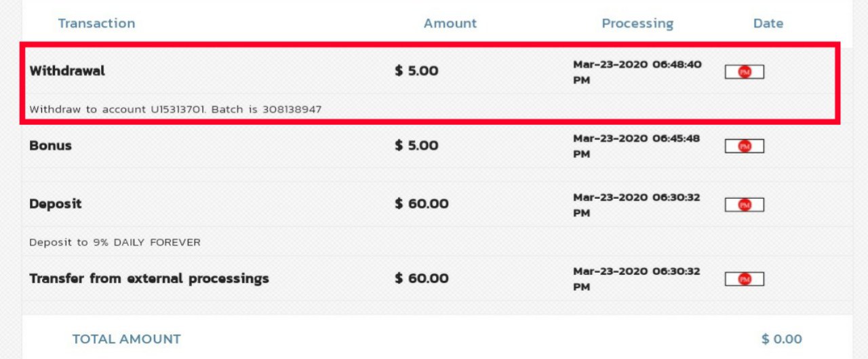Click the Perfect Money icon in Withdrawal row
The width and height of the screenshot is (868, 359).
click(745, 72)
